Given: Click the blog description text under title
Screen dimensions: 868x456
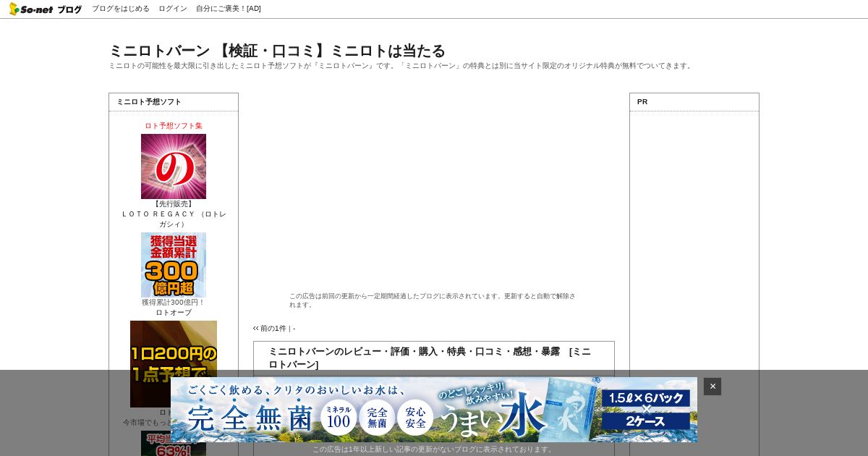Looking at the screenshot, I should tap(401, 66).
